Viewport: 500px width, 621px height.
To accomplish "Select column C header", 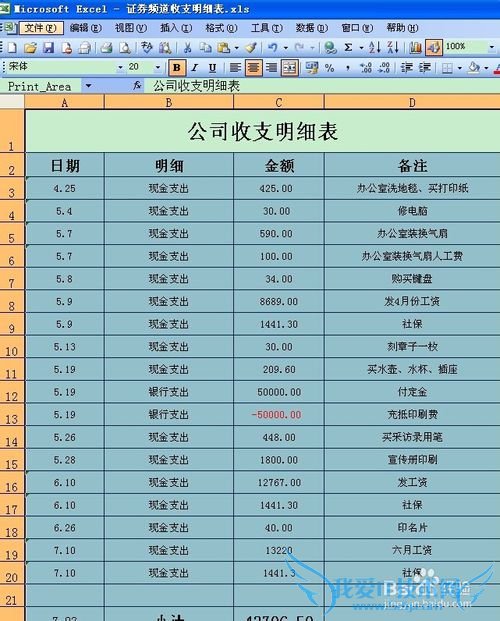I will click(x=279, y=103).
